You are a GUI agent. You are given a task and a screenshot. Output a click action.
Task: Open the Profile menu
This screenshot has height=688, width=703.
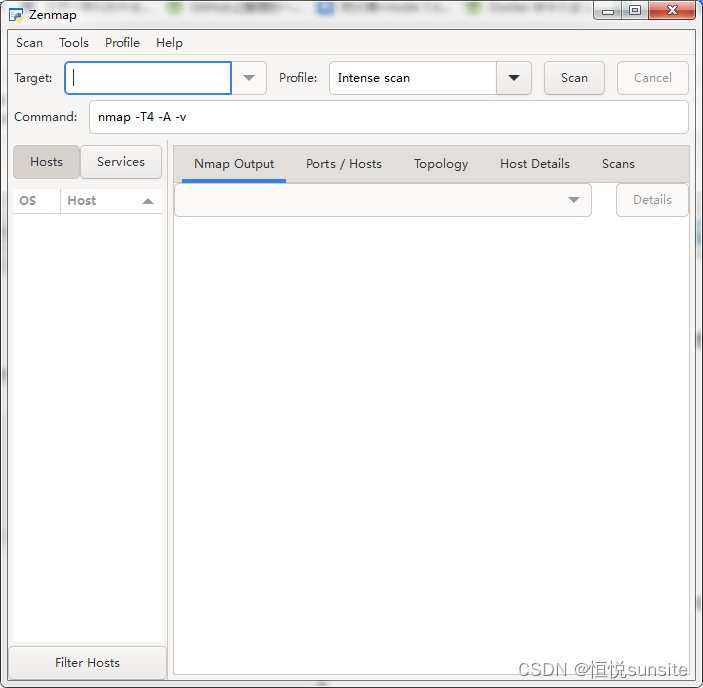(122, 43)
